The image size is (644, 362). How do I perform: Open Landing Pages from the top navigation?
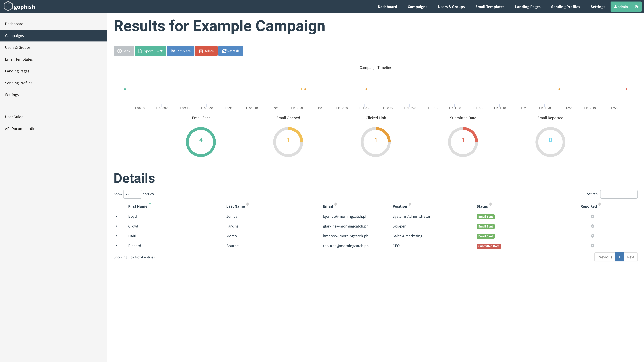coord(528,7)
